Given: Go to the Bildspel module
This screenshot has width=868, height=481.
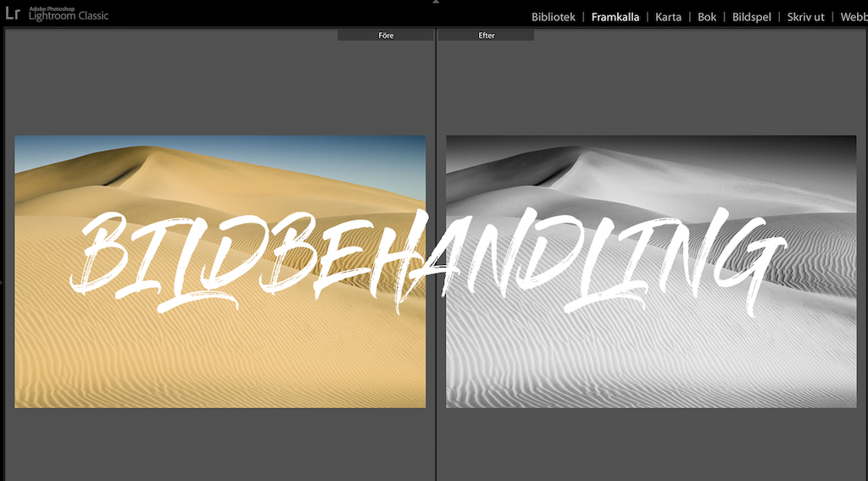Looking at the screenshot, I should tap(751, 17).
